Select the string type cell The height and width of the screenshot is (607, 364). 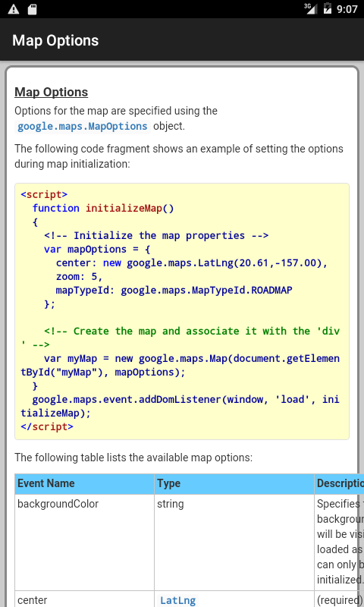coord(234,543)
